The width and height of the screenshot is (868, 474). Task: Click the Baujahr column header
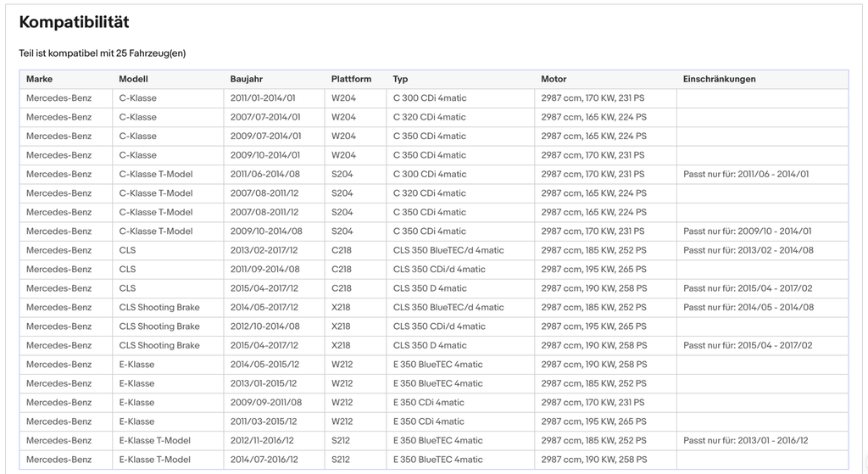(247, 79)
